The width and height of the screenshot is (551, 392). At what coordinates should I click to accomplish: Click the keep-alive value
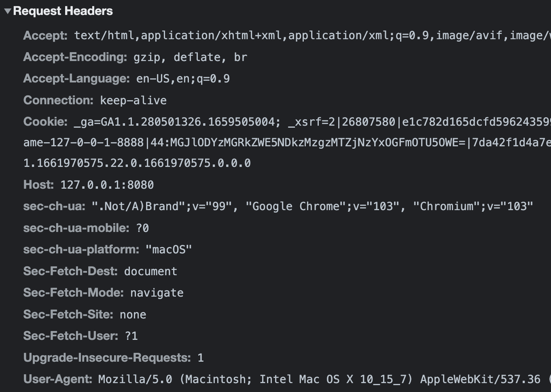click(133, 101)
